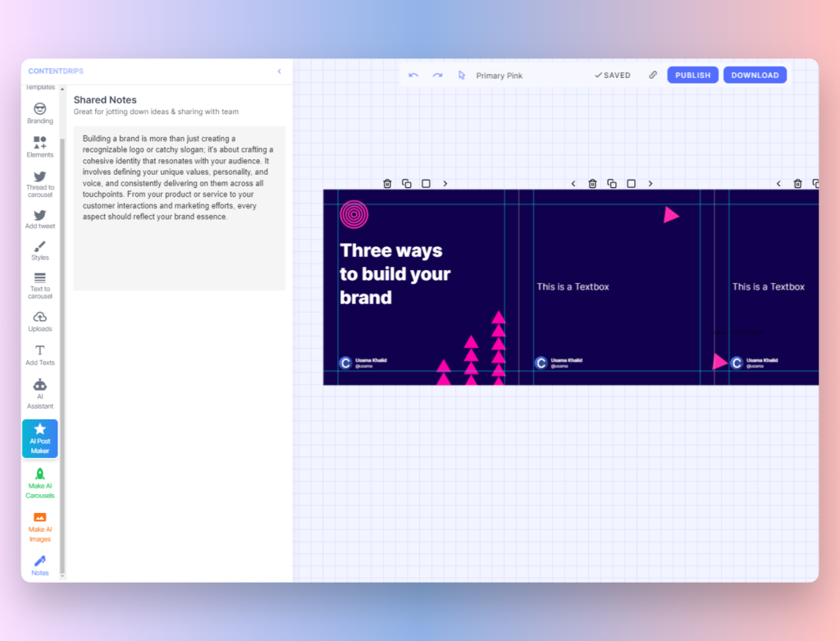Open the Styles brush panel
Viewport: 840px width, 641px height.
click(39, 250)
